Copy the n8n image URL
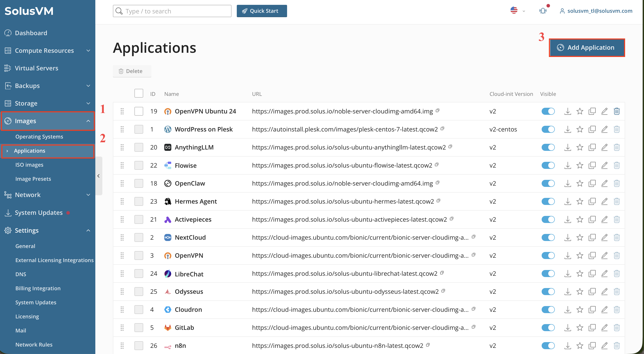This screenshot has height=354, width=644. point(428,345)
